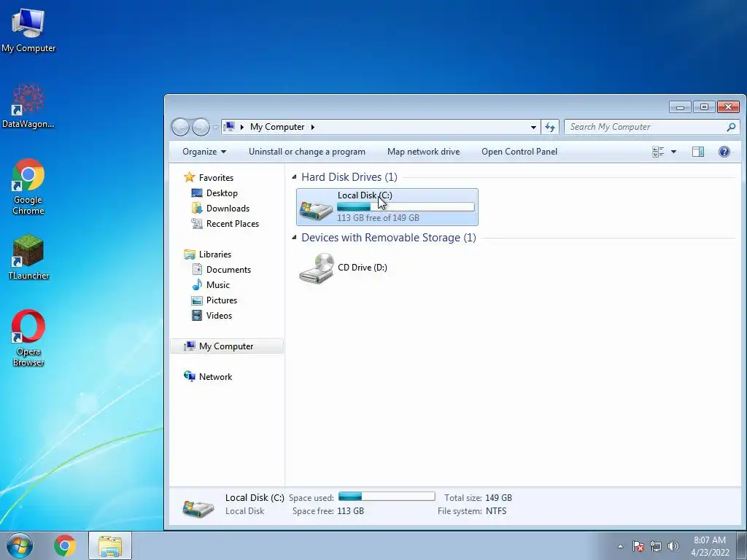Click the Space used bar in details pane

pos(387,497)
